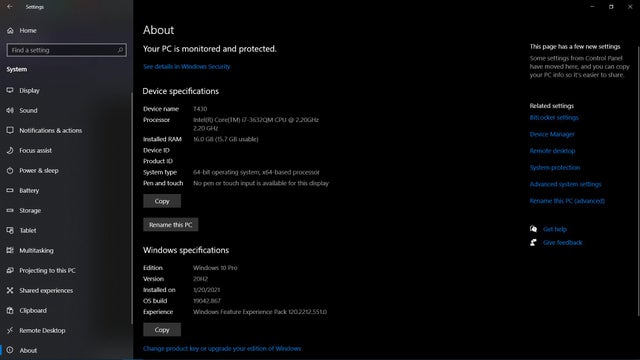Click the Installed RAM value 16.0 GB

tap(226, 139)
